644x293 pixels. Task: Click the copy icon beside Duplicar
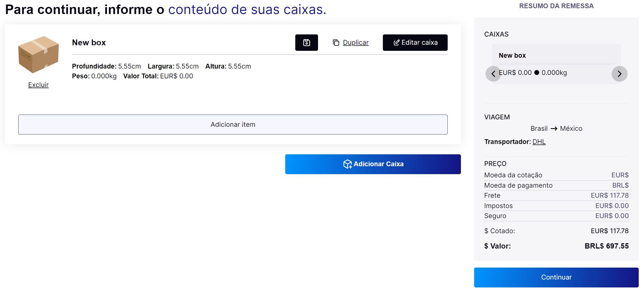click(336, 43)
